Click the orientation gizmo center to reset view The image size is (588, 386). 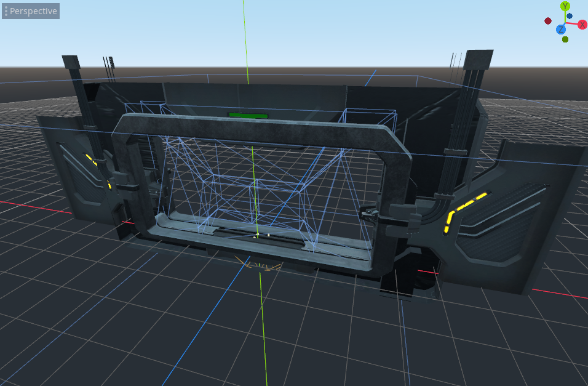(564, 23)
